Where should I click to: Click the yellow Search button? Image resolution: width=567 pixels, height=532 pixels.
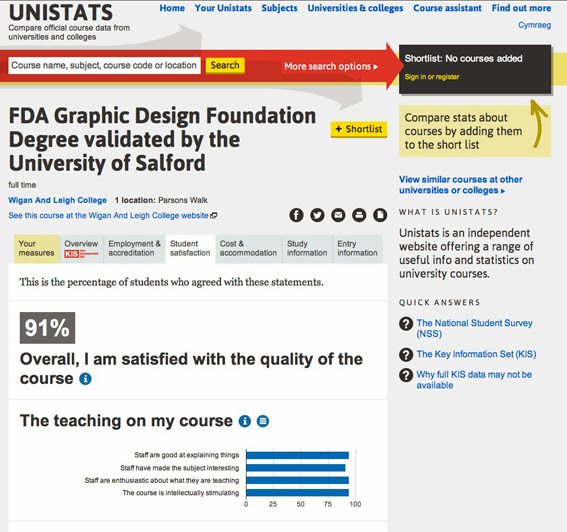pyautogui.click(x=225, y=65)
